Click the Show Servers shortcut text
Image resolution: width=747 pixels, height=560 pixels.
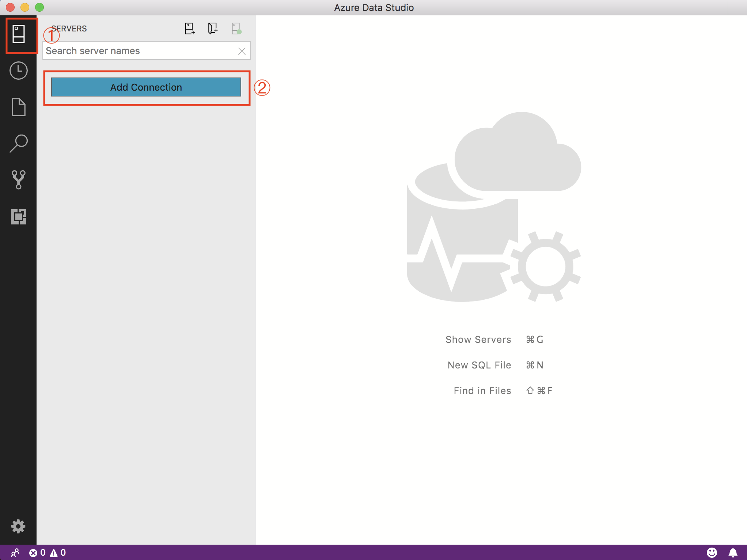[x=478, y=340]
